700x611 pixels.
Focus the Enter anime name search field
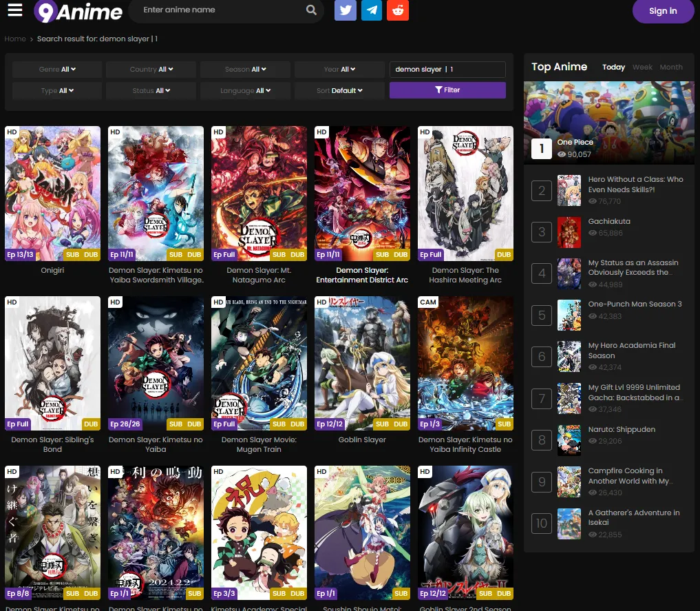pyautogui.click(x=220, y=10)
